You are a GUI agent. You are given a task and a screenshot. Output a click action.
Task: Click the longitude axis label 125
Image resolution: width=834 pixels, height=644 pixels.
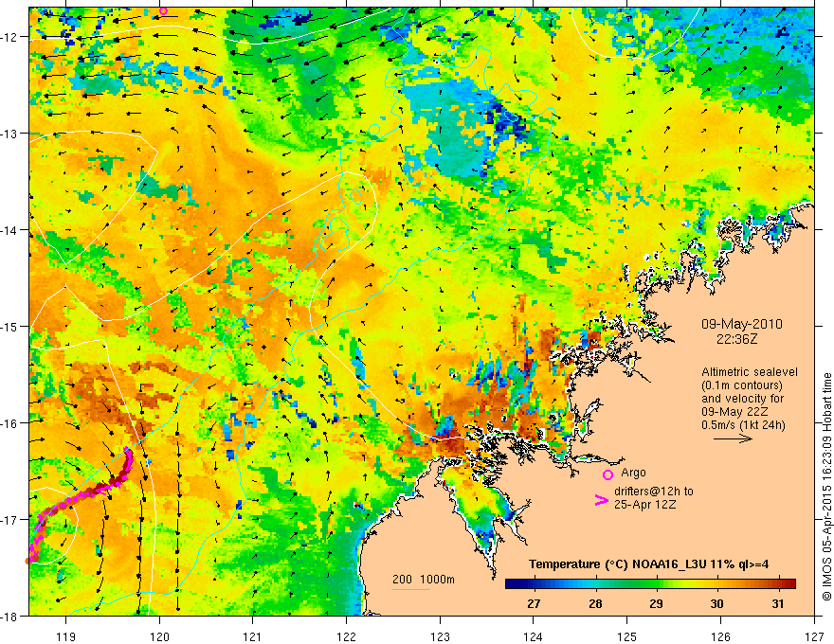(627, 636)
